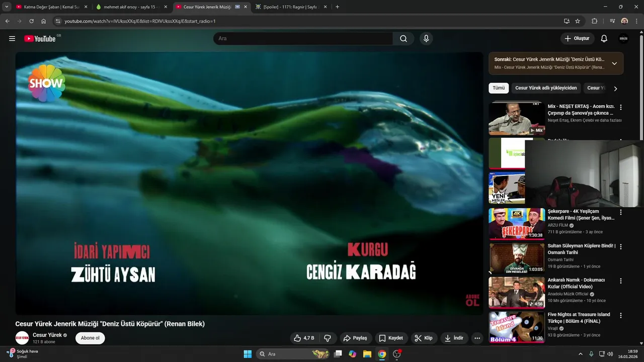Open Five Nights at Treasure Island thumbnail
Image resolution: width=644 pixels, height=362 pixels.
pyautogui.click(x=517, y=327)
